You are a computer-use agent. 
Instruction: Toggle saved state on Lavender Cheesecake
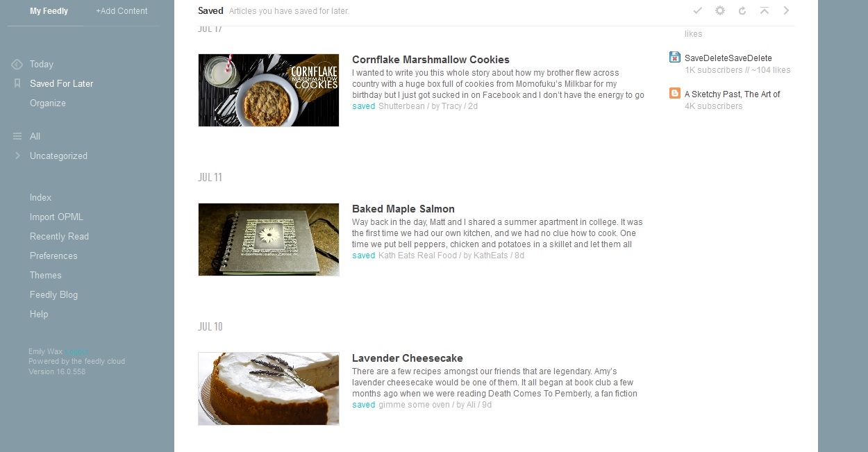point(363,405)
